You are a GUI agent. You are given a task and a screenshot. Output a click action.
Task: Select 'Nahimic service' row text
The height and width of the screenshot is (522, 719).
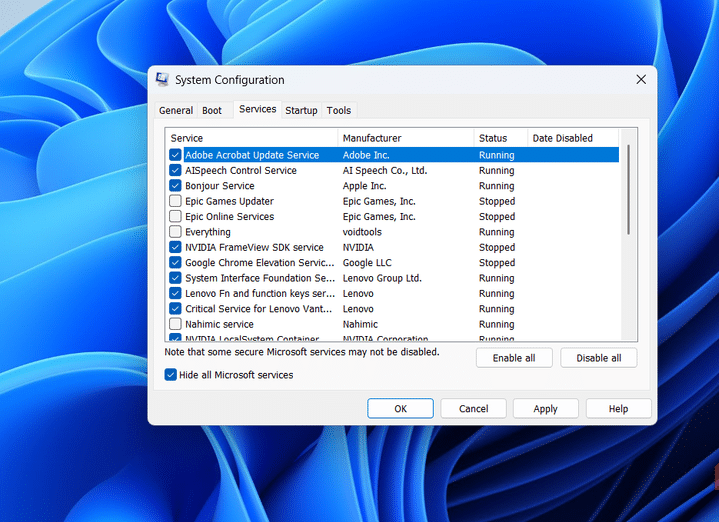[x=219, y=324]
